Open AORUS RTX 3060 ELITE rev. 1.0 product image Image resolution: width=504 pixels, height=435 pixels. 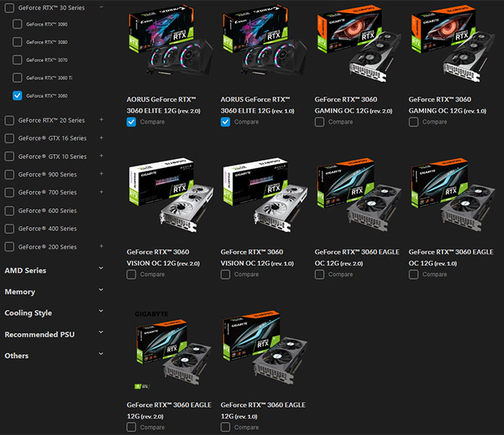pyautogui.click(x=264, y=41)
